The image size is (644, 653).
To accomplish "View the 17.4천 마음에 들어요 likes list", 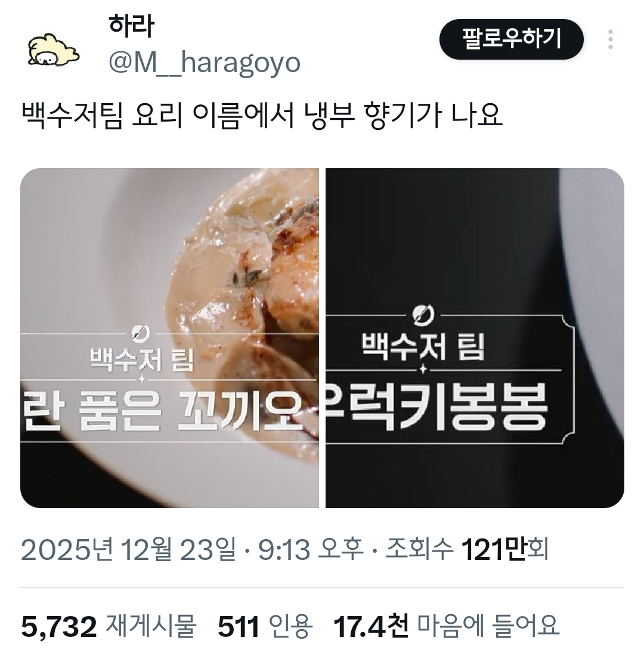I will point(446,626).
